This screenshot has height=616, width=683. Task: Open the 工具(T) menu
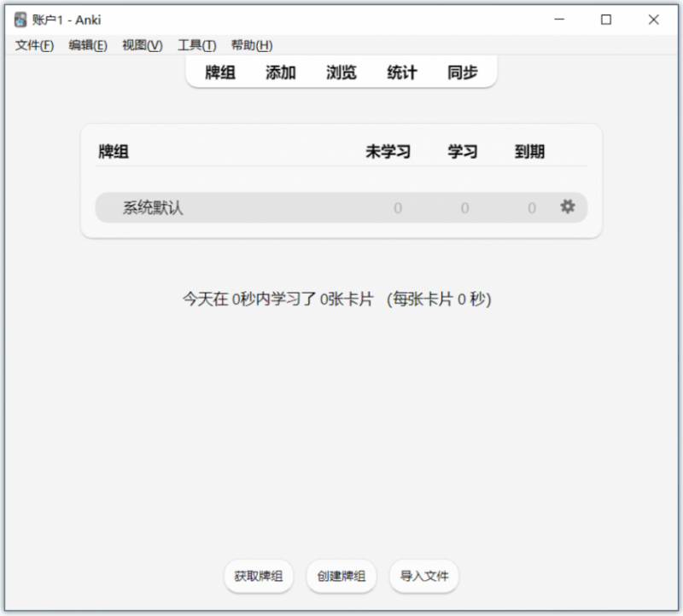(x=197, y=45)
